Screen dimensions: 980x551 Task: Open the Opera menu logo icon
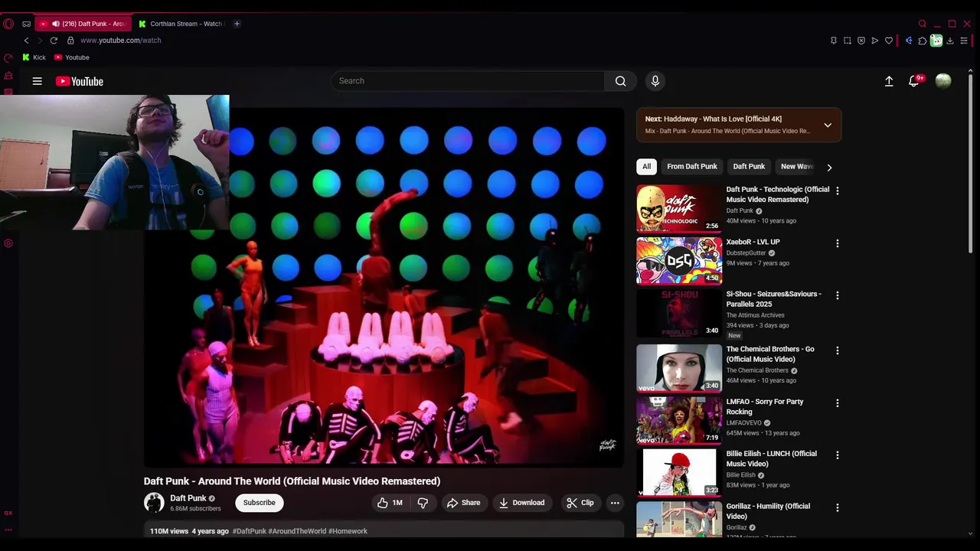[x=8, y=24]
